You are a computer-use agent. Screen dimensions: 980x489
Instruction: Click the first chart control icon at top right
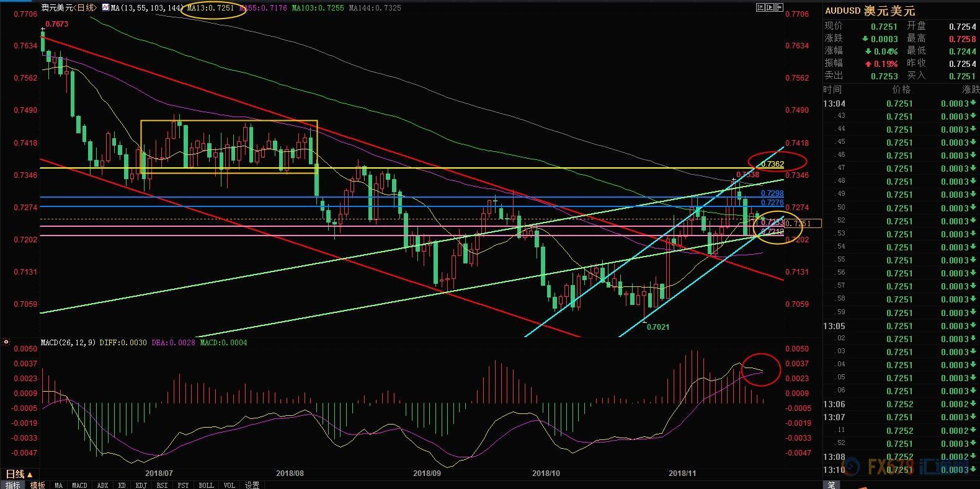tap(760, 7)
